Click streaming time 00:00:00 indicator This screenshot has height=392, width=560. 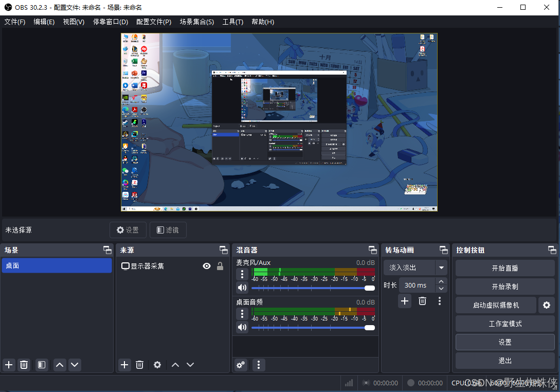pyautogui.click(x=381, y=383)
